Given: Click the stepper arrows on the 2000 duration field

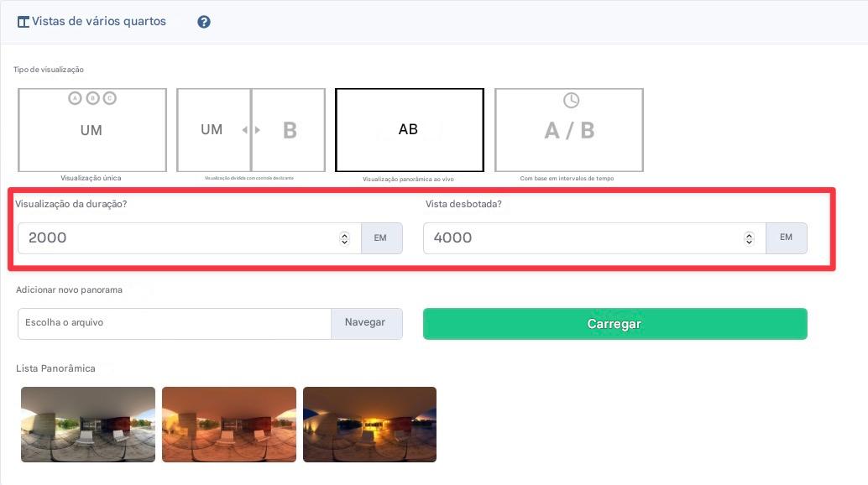Looking at the screenshot, I should point(344,238).
